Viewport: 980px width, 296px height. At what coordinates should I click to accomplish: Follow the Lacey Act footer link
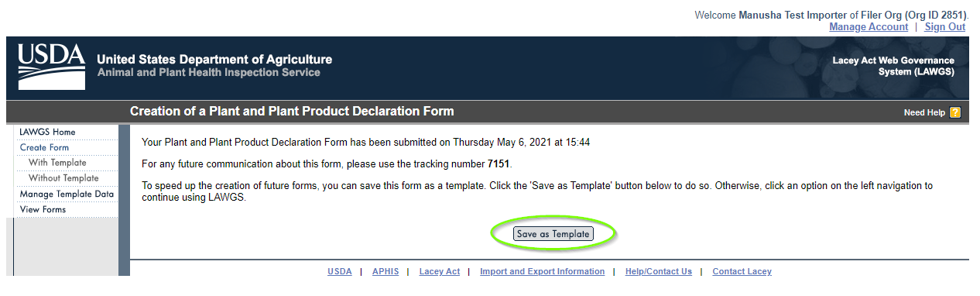coord(439,271)
